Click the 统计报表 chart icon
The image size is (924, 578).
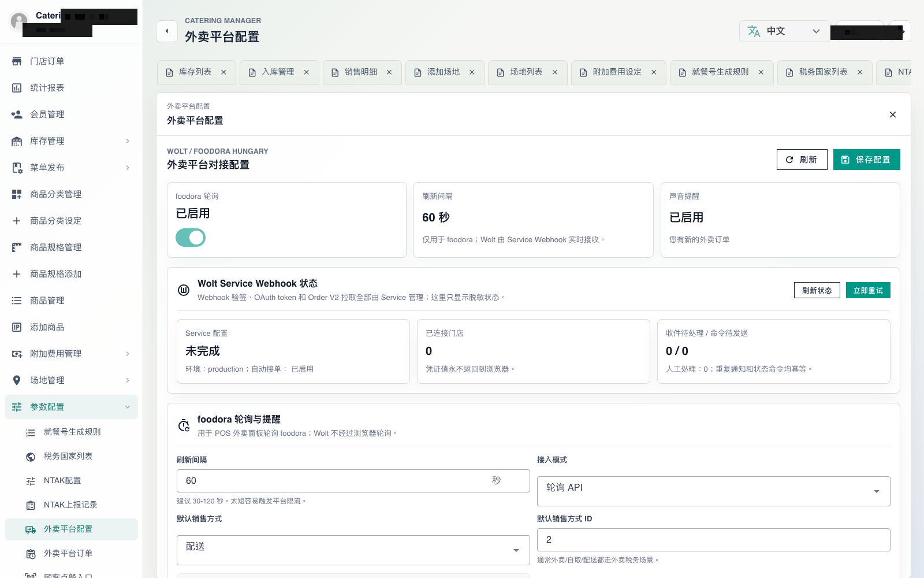(17, 88)
